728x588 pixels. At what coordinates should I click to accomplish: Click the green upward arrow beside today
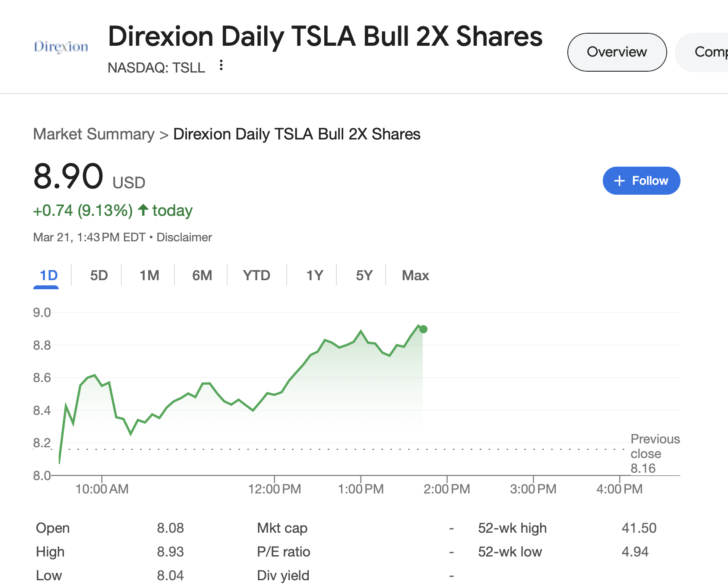pos(142,210)
